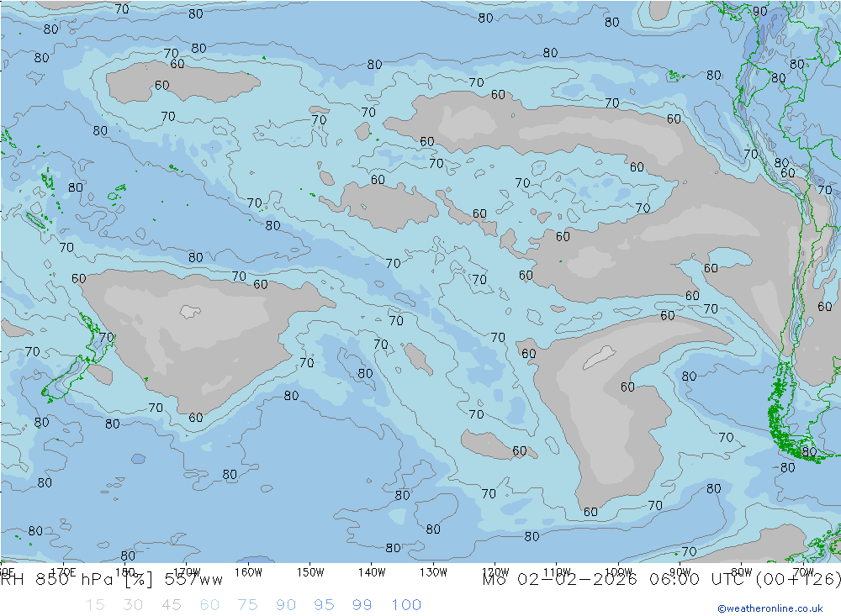The height and width of the screenshot is (616, 841).
Task: Select legend value 99
Action: 362,605
